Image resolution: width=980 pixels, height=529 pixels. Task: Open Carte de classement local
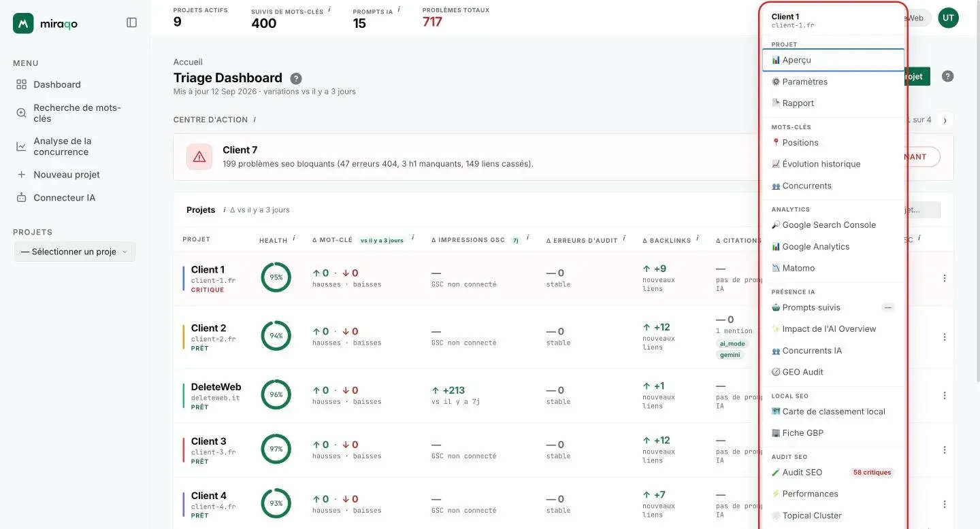[833, 411]
